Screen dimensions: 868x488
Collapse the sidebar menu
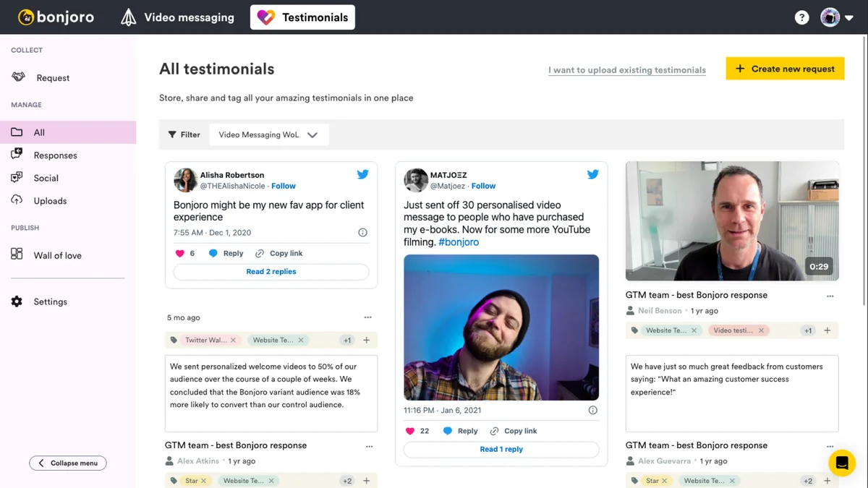pos(68,463)
